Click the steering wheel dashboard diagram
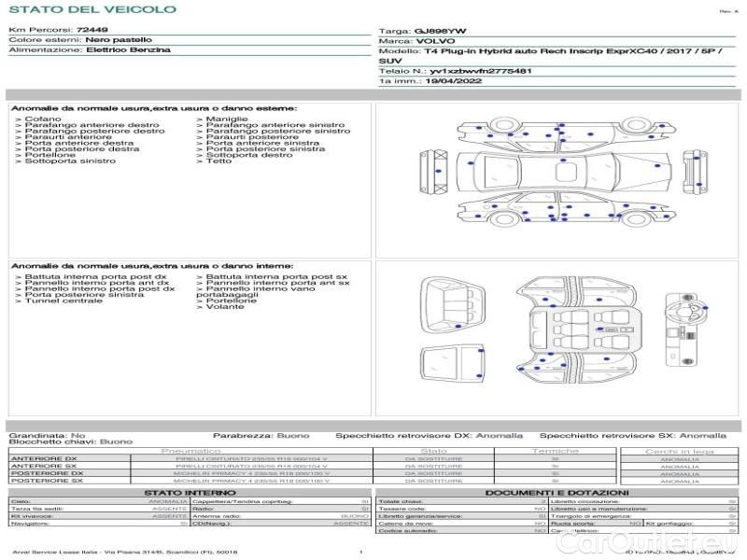 [x=685, y=329]
